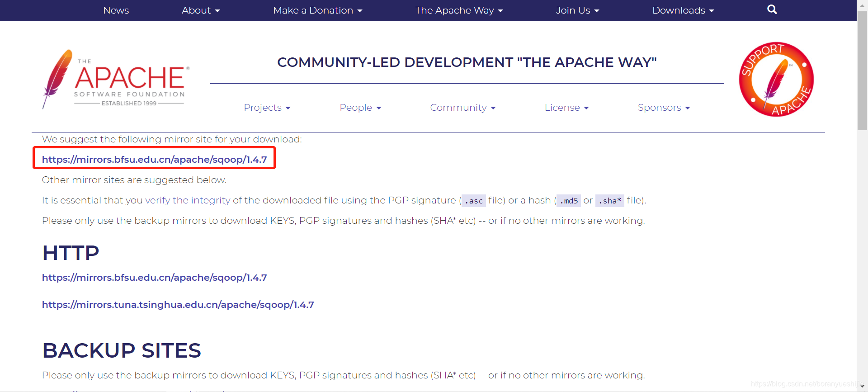Open the Downloads dropdown
Viewport: 868px width, 392px height.
point(683,10)
